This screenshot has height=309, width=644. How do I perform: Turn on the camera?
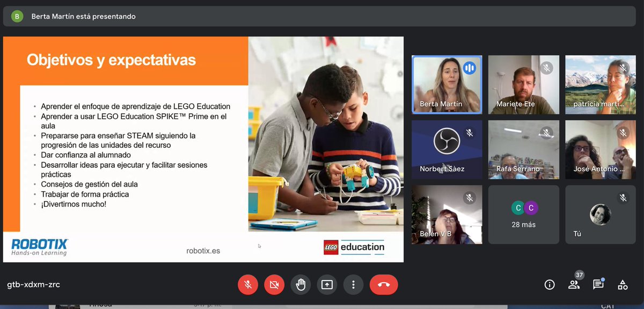pyautogui.click(x=274, y=285)
